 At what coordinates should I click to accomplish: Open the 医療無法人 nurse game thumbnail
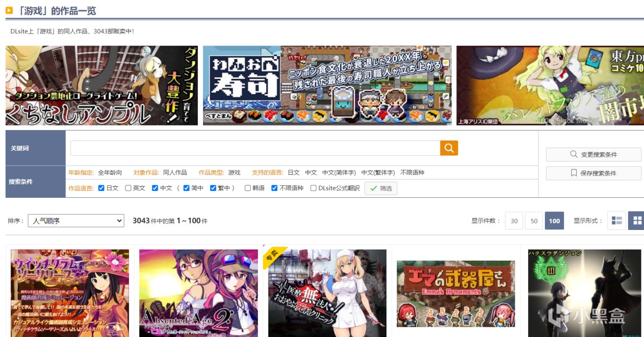click(x=327, y=293)
